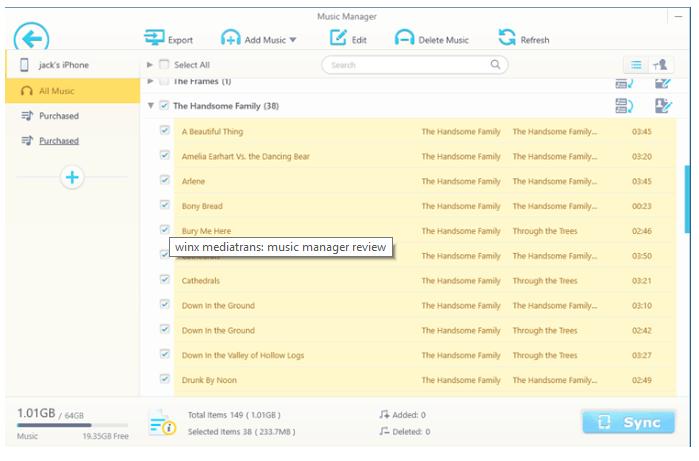
Task: Click the Export icon in toolbar
Action: coord(154,37)
